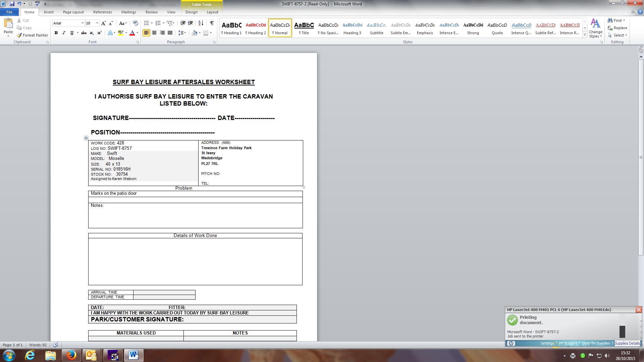
Task: Click the Grow Font icon
Action: pos(103,23)
